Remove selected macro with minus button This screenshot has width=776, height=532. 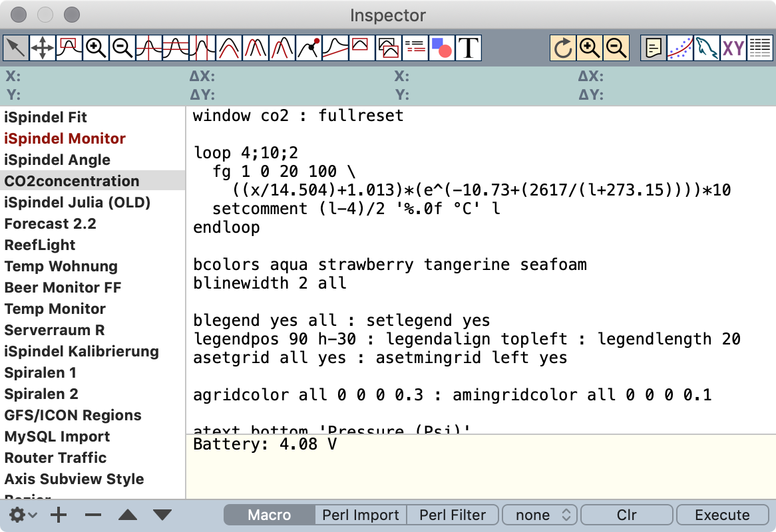(x=93, y=515)
